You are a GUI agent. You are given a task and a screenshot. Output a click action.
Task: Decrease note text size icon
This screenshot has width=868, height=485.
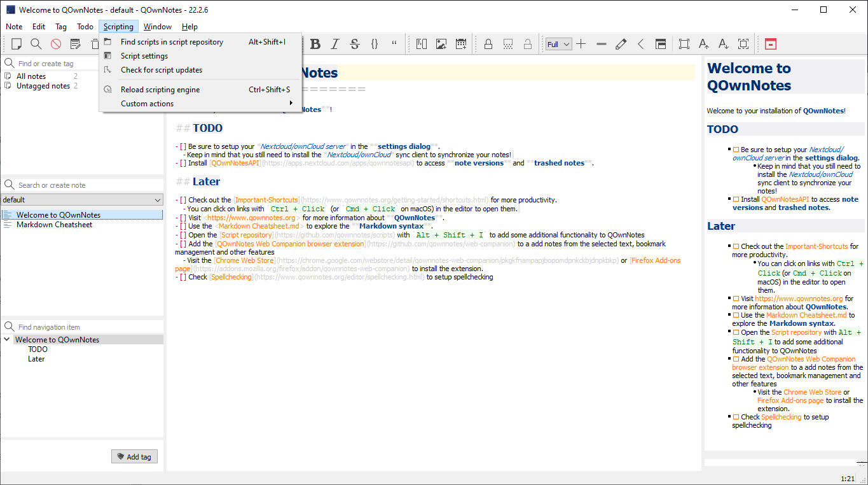[724, 44]
